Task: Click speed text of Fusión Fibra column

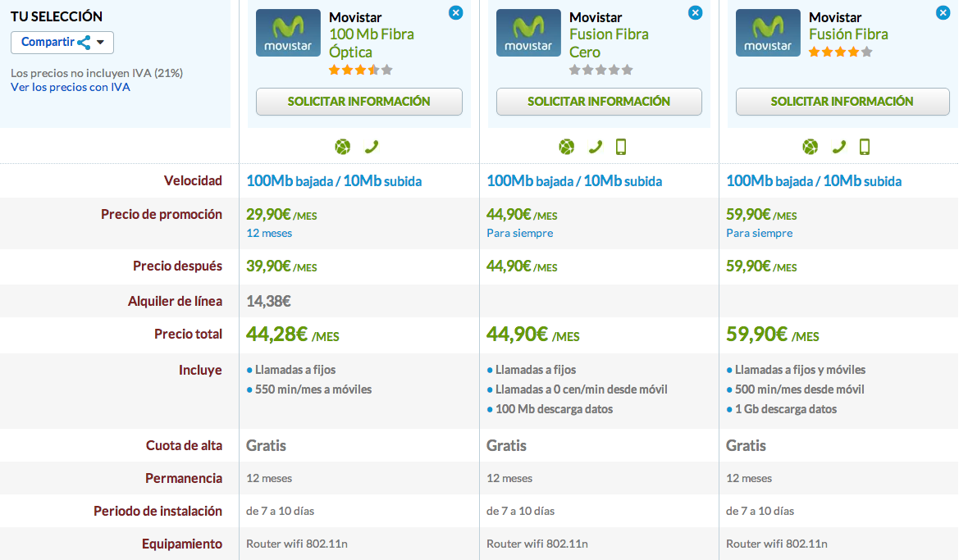Action: [814, 181]
